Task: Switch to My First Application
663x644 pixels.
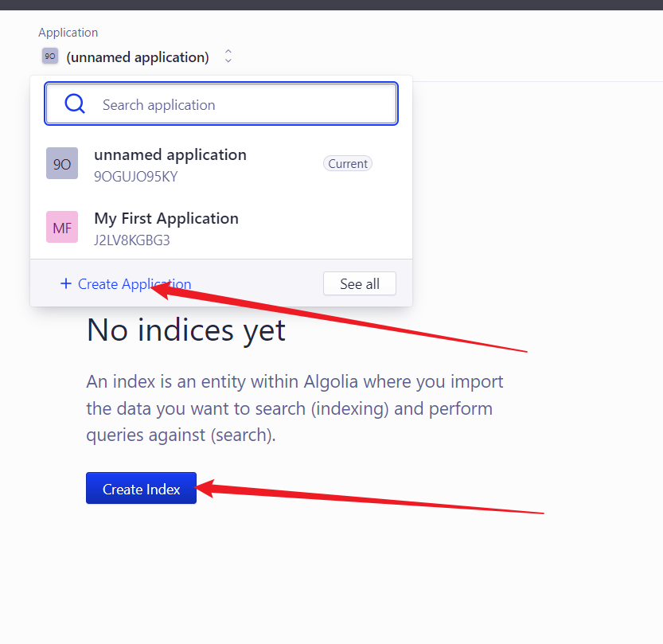Action: coord(166,218)
